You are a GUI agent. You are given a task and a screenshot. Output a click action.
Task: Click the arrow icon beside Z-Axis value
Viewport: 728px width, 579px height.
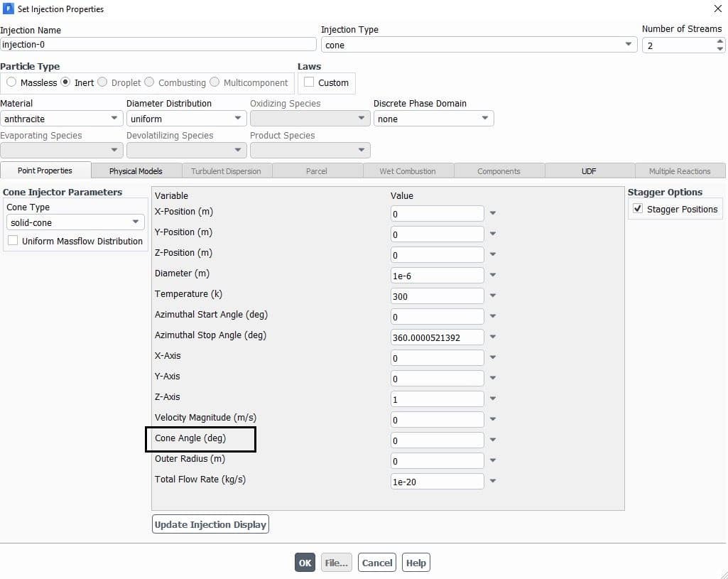click(x=492, y=399)
